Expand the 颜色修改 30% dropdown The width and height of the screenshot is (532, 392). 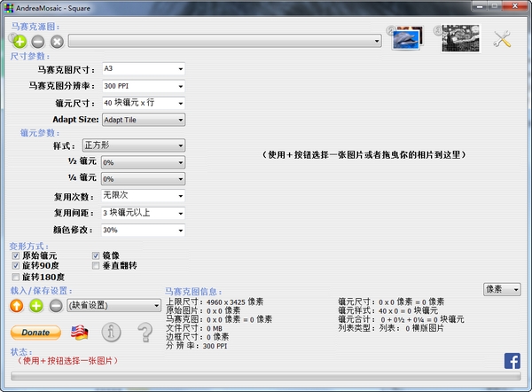[142, 230]
